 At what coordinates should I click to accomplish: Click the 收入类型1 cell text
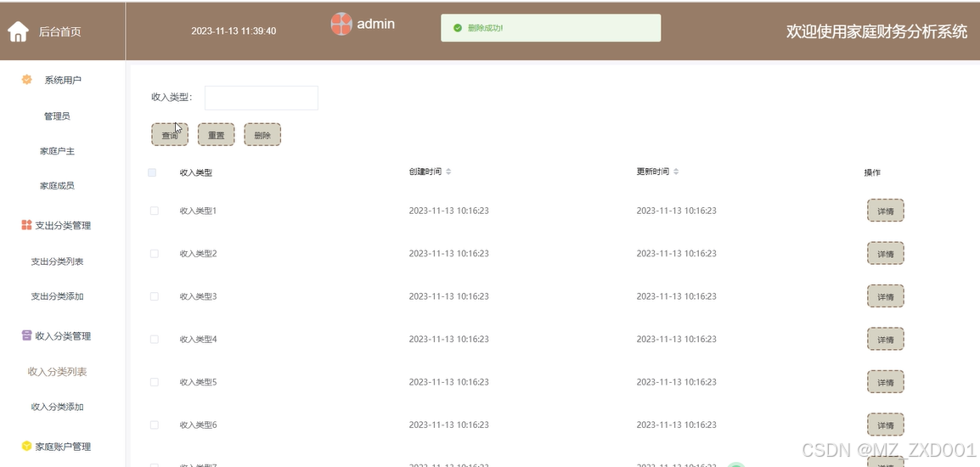(198, 211)
